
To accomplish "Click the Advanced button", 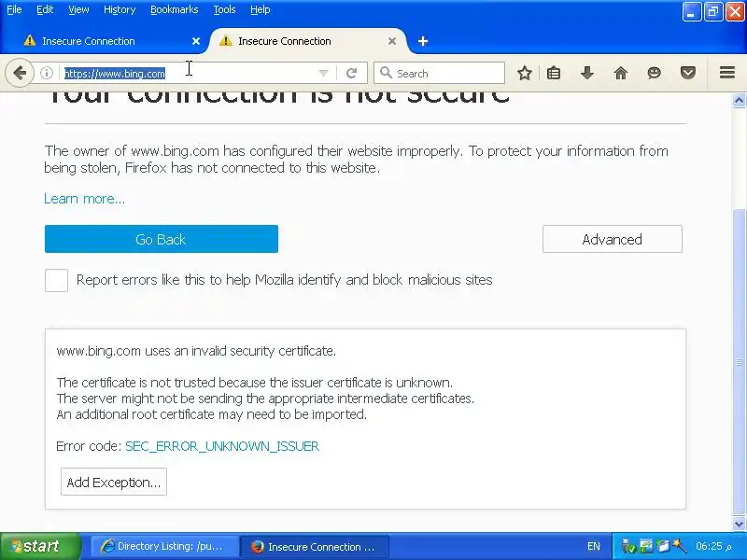I will coord(613,239).
